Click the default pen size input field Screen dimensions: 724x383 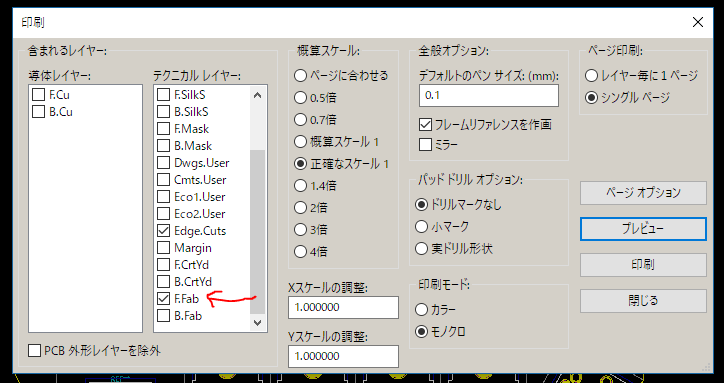click(489, 96)
